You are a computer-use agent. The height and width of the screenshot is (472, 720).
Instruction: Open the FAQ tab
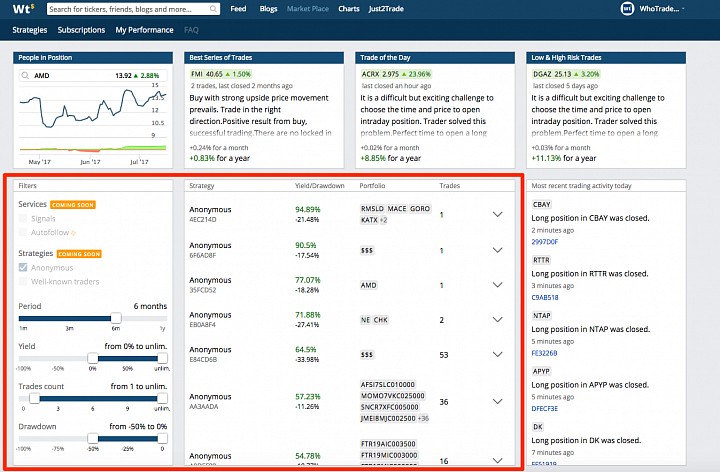(191, 30)
